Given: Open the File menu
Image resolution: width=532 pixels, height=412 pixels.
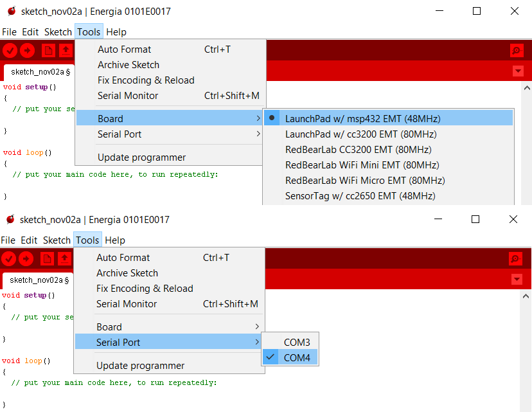Looking at the screenshot, I should click(x=10, y=31).
